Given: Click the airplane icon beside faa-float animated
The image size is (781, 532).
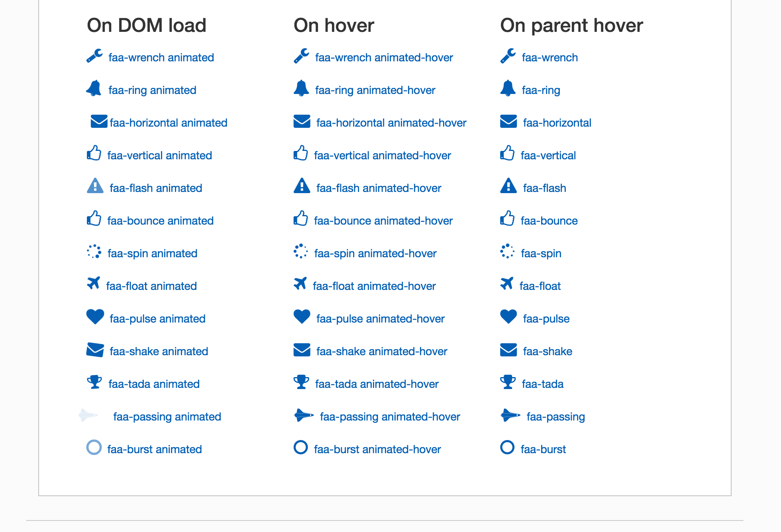Looking at the screenshot, I should (94, 283).
